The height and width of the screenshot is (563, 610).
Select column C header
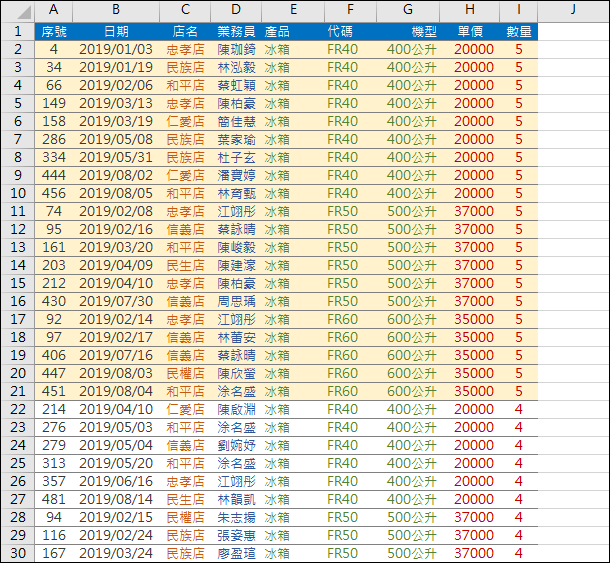point(185,10)
